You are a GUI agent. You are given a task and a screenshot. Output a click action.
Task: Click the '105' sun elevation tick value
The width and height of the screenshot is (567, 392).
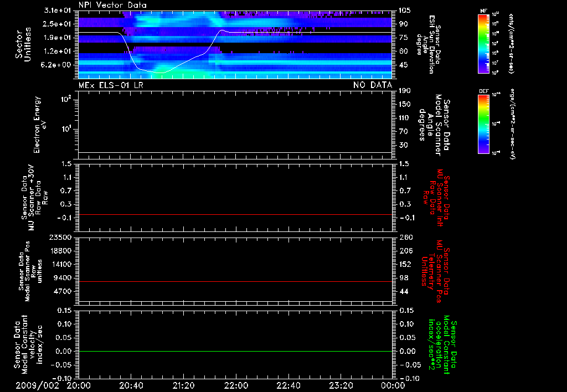pos(405,11)
